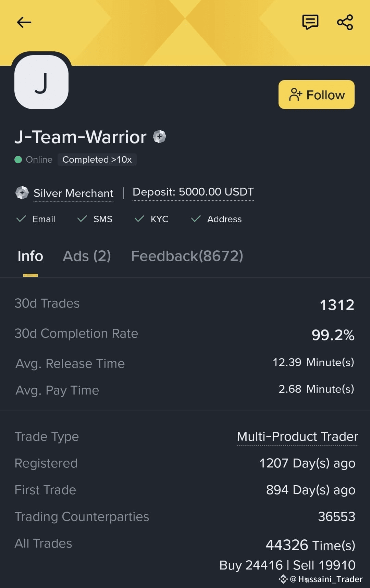This screenshot has height=588, width=370.
Task: Tap the Binance logo watermark icon
Action: (x=283, y=579)
